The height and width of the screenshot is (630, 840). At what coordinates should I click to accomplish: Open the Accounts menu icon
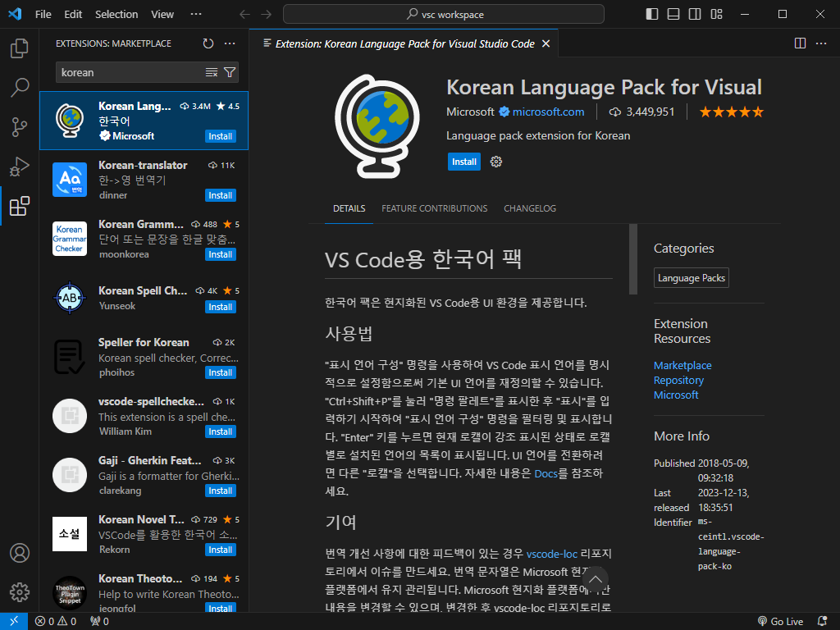tap(20, 553)
